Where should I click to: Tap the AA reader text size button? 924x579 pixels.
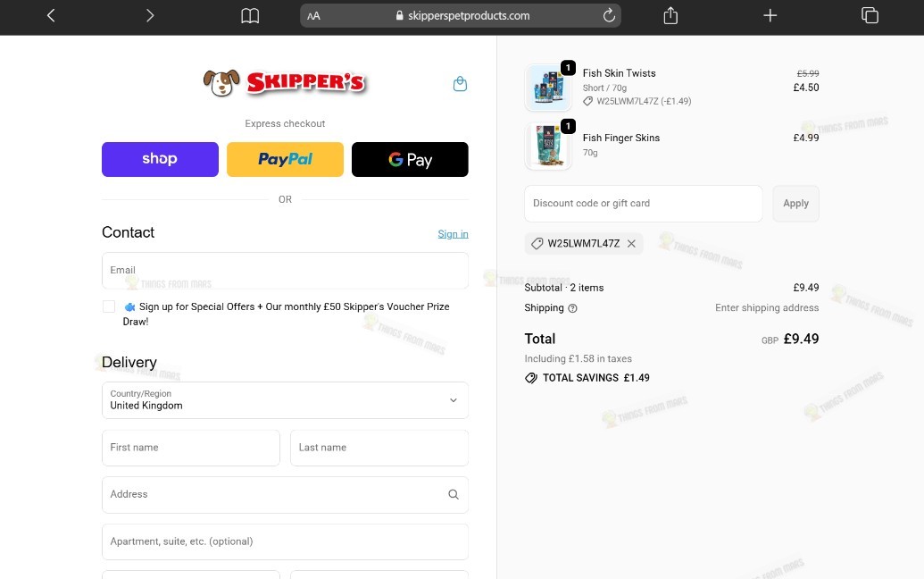[313, 16]
